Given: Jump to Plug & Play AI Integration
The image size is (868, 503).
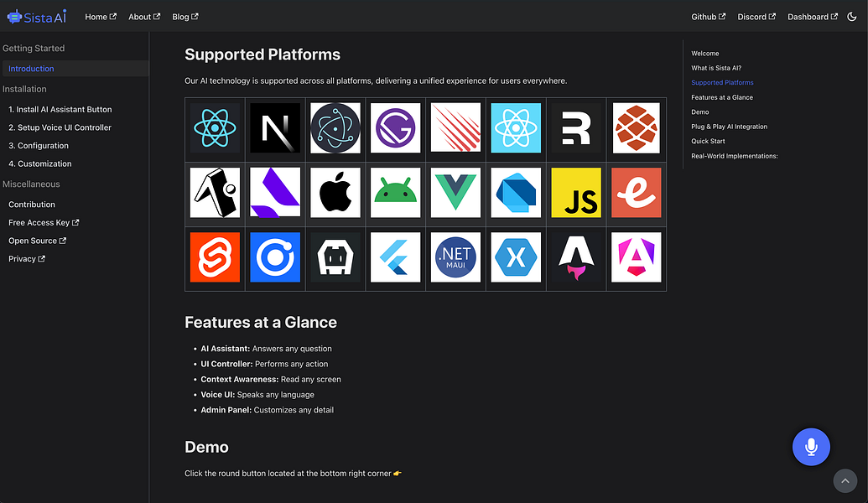Looking at the screenshot, I should tap(729, 127).
